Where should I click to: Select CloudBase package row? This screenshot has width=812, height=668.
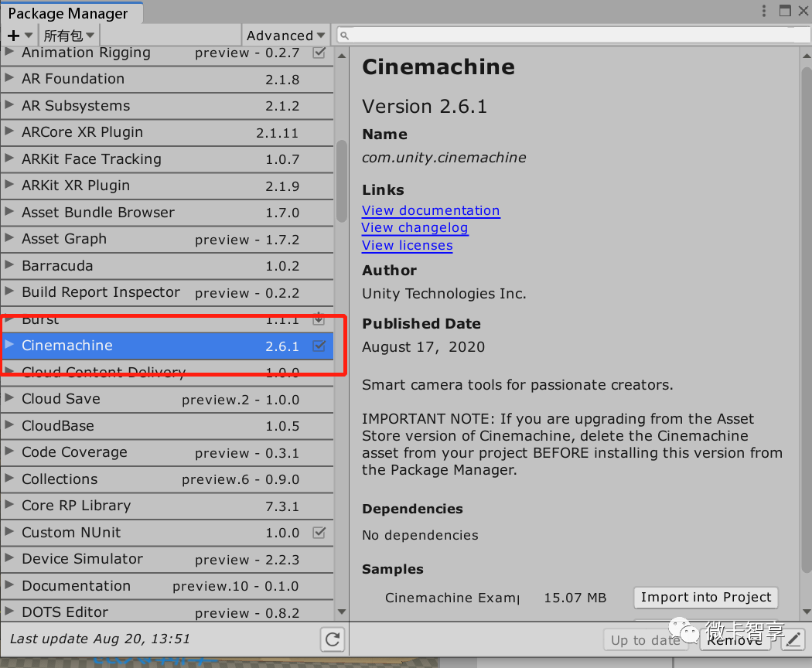(167, 426)
